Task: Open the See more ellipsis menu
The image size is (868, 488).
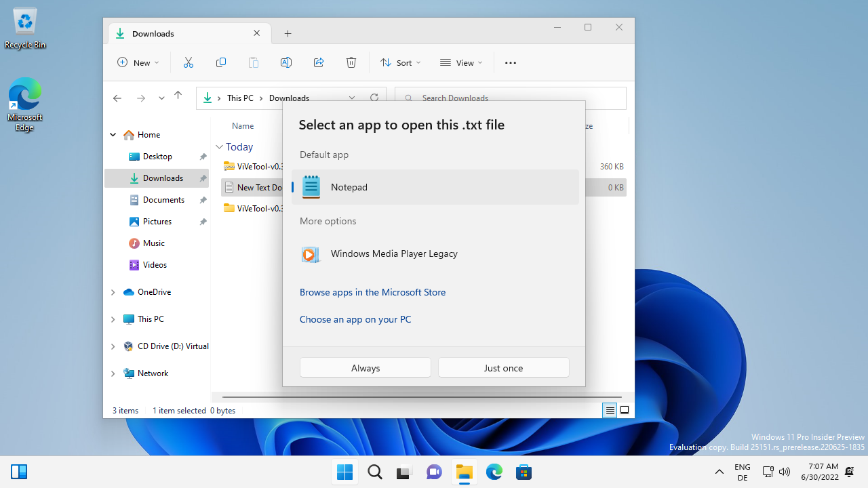Action: [510, 62]
